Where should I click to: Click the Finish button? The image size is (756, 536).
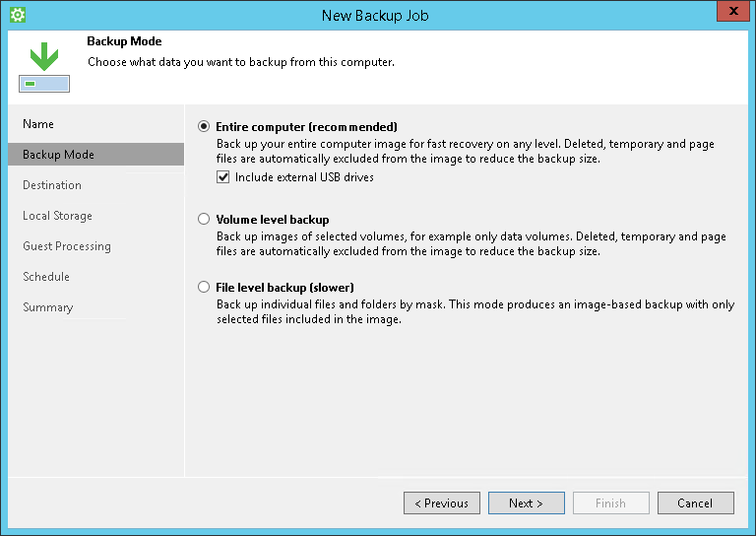pyautogui.click(x=610, y=503)
